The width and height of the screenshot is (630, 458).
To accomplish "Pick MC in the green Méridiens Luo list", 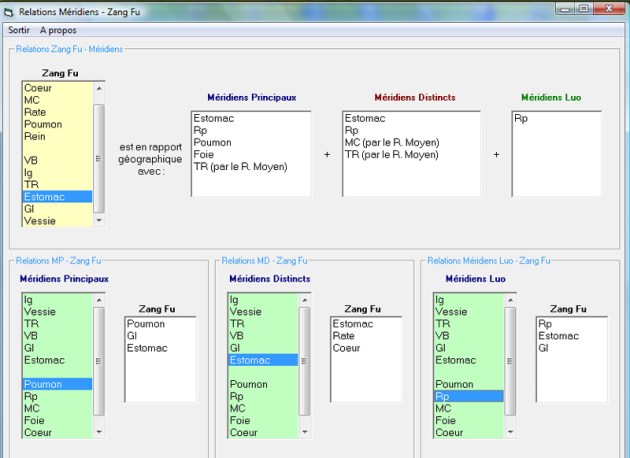I will pos(443,408).
